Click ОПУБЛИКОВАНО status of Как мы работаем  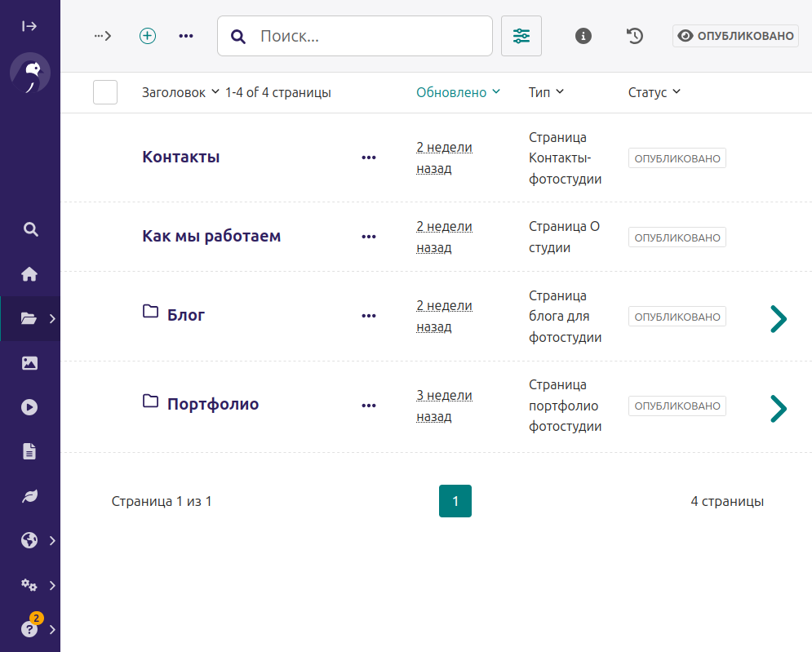coord(677,237)
